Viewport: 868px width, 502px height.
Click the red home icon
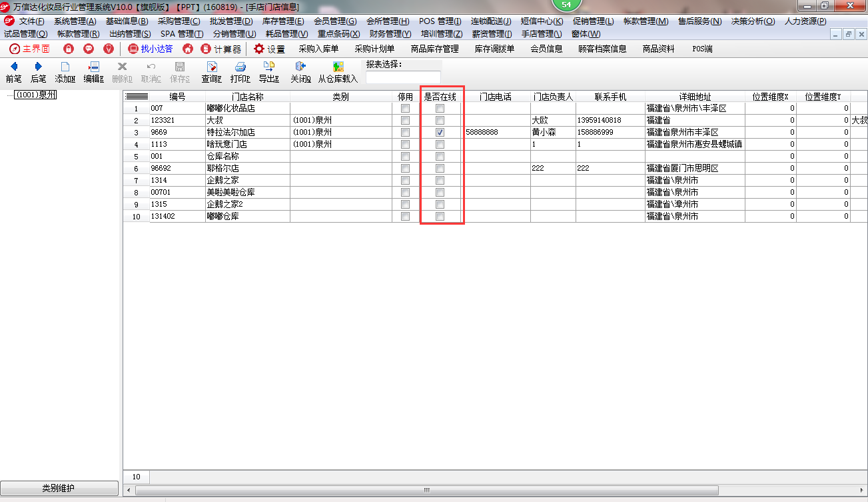[x=188, y=49]
